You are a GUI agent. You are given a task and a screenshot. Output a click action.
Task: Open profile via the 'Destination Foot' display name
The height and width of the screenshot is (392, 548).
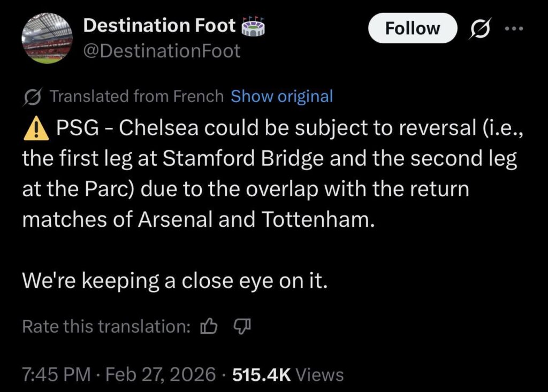[159, 25]
